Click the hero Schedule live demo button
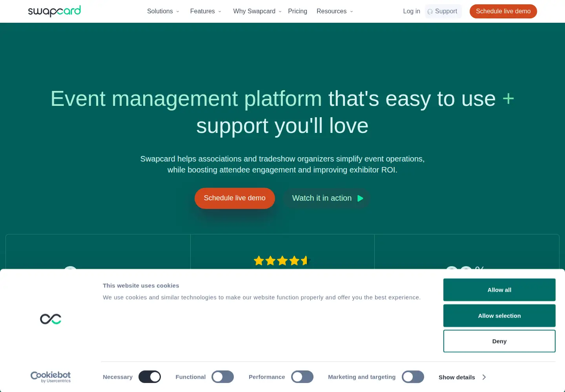565x392 pixels. (235, 198)
